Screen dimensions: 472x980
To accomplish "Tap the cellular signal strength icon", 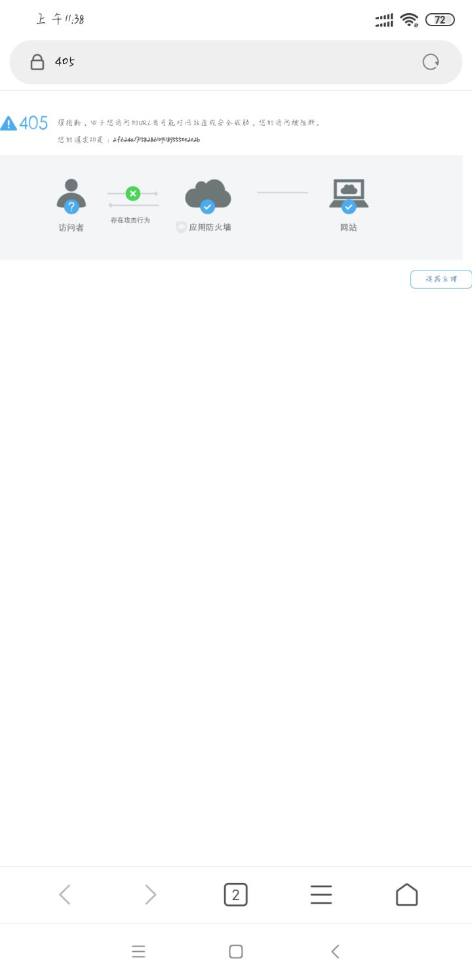I will click(x=384, y=20).
